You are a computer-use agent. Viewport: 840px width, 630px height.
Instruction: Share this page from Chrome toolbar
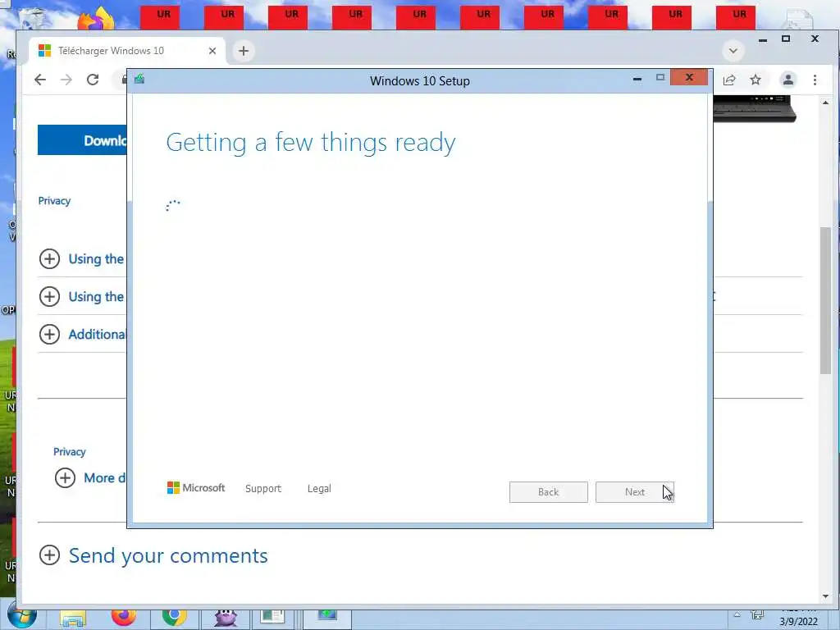[729, 80]
